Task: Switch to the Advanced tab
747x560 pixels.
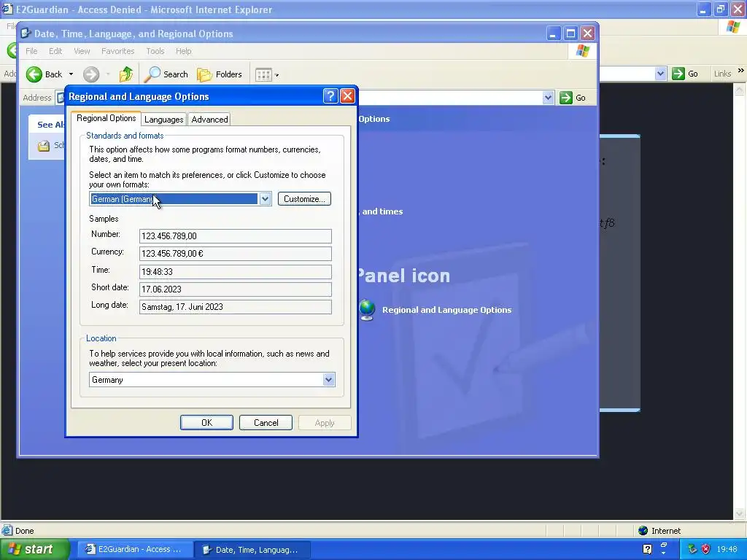Action: tap(209, 119)
